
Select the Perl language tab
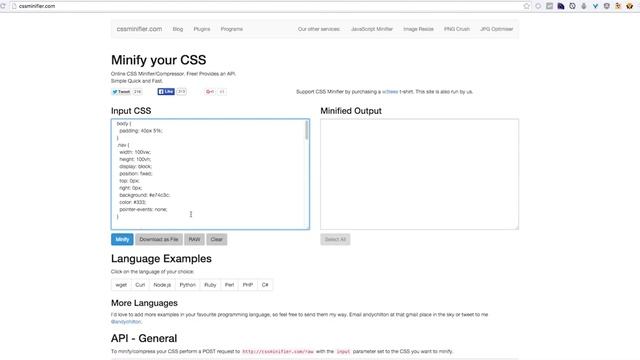click(229, 285)
